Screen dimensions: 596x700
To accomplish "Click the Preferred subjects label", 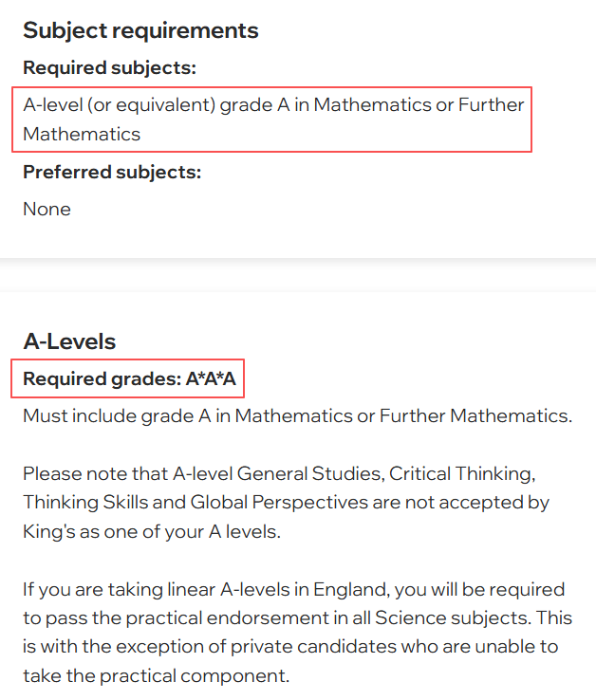I will 112,172.
